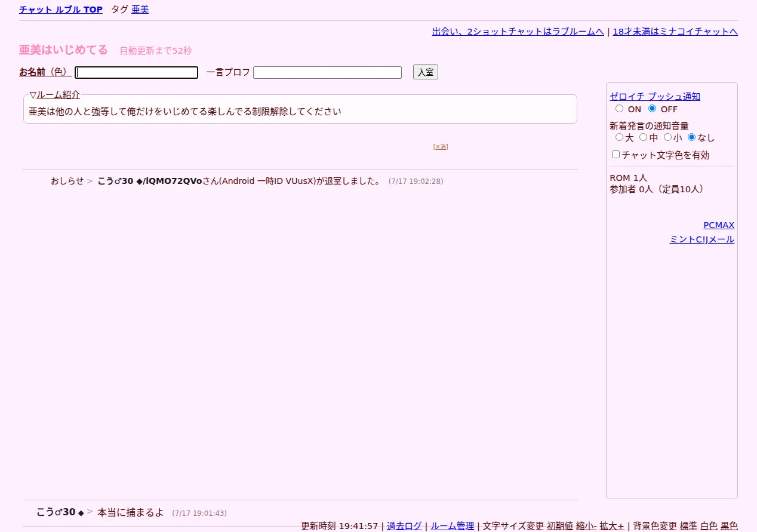757x532 pixels.
Task: Open the ルーム管理 link
Action: [453, 526]
